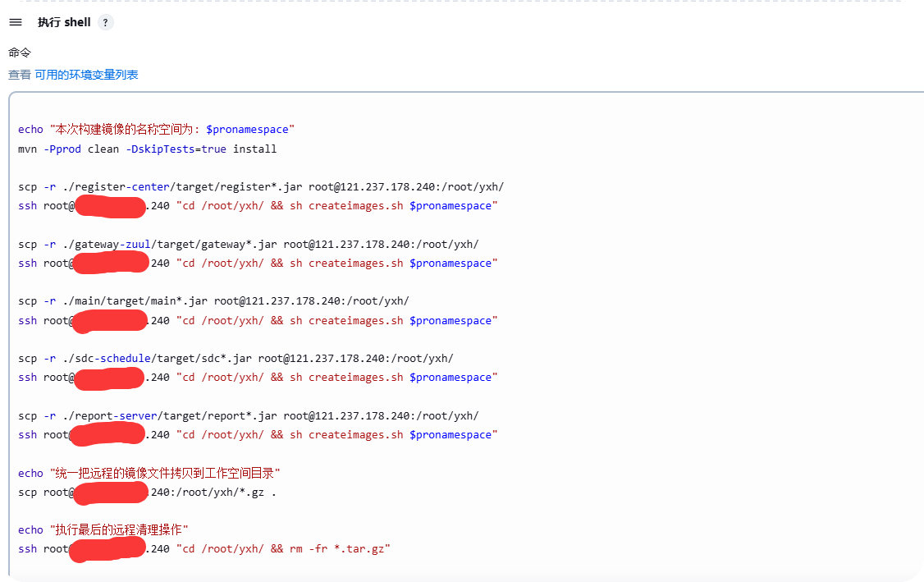The image size is (924, 582).
Task: Click inside the shell command text area's blank first line
Action: (465, 110)
